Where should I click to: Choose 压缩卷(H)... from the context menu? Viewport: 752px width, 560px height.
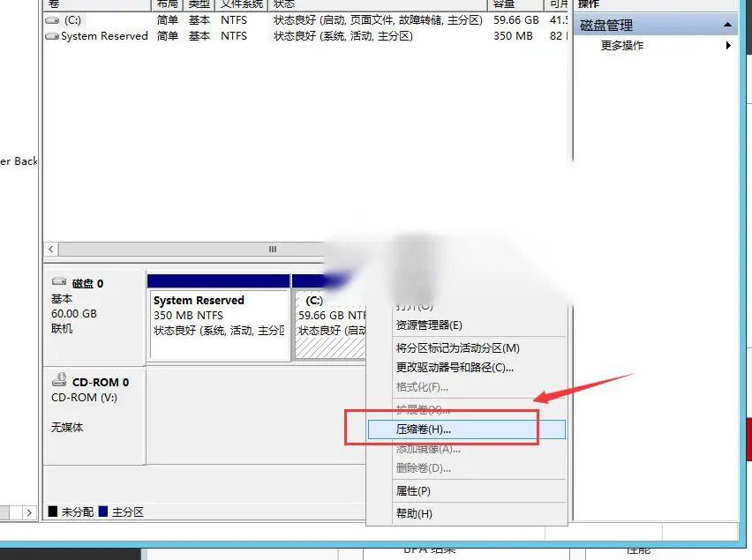(466, 429)
